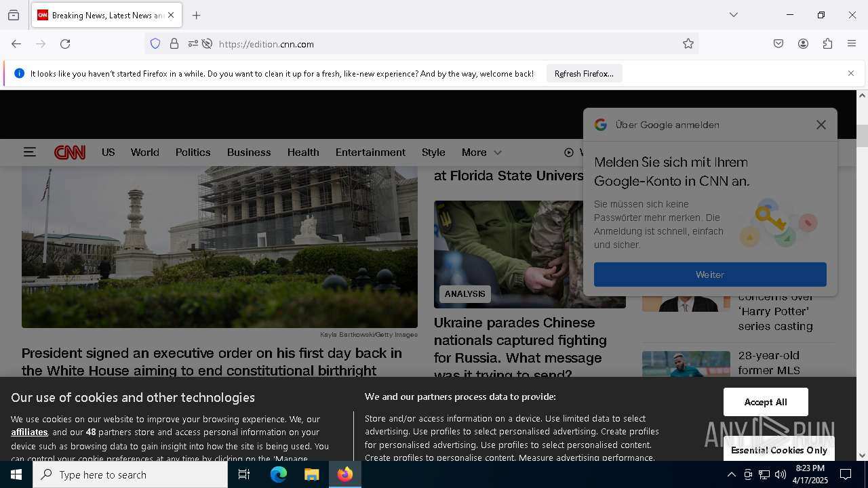Accept All cookies
This screenshot has height=488, width=868.
click(x=766, y=402)
